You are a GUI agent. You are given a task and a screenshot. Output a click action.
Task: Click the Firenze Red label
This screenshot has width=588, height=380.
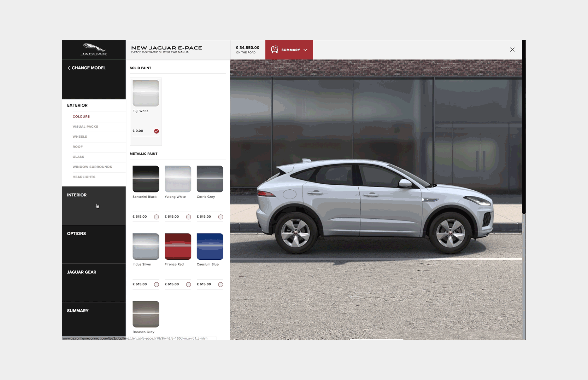click(x=174, y=264)
